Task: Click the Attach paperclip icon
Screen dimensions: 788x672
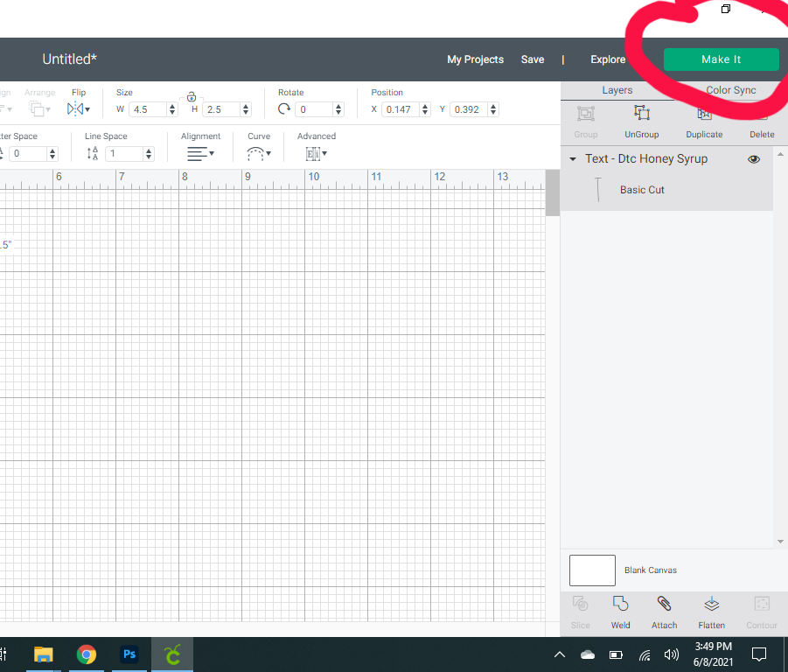Action: 665,603
